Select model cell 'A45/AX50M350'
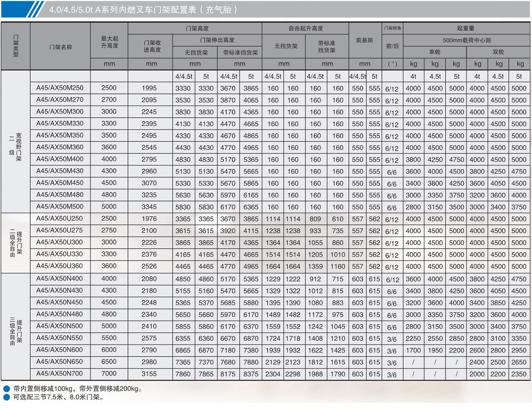532x410 pixels. point(60,135)
